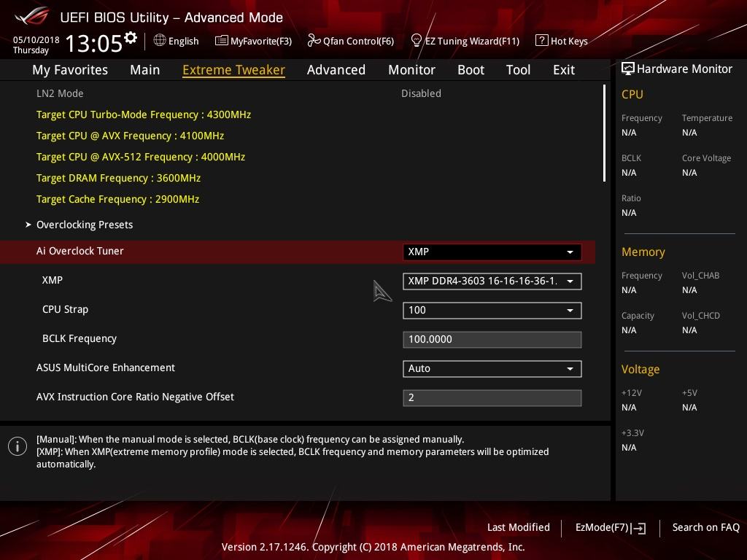Image resolution: width=747 pixels, height=560 pixels.
Task: Click the +12V voltage label
Action: click(632, 393)
